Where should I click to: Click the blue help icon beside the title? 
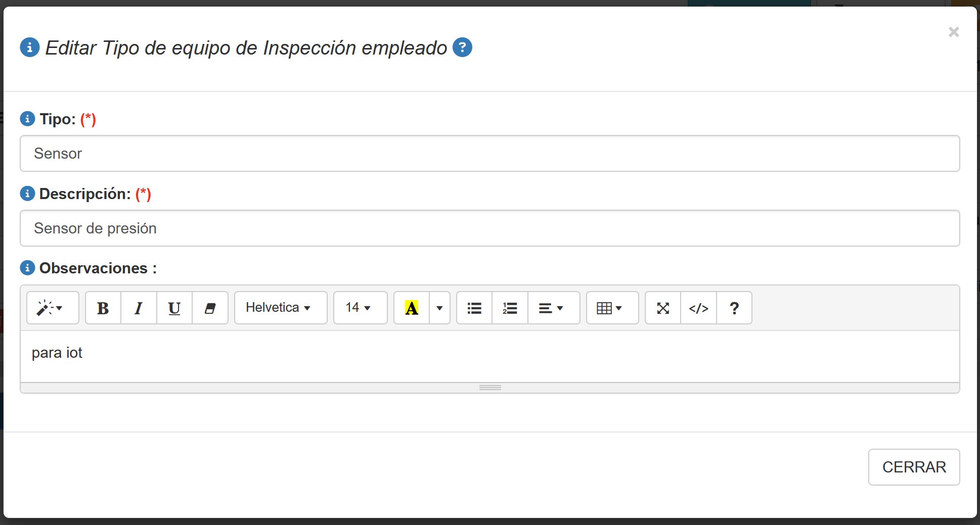click(x=462, y=47)
